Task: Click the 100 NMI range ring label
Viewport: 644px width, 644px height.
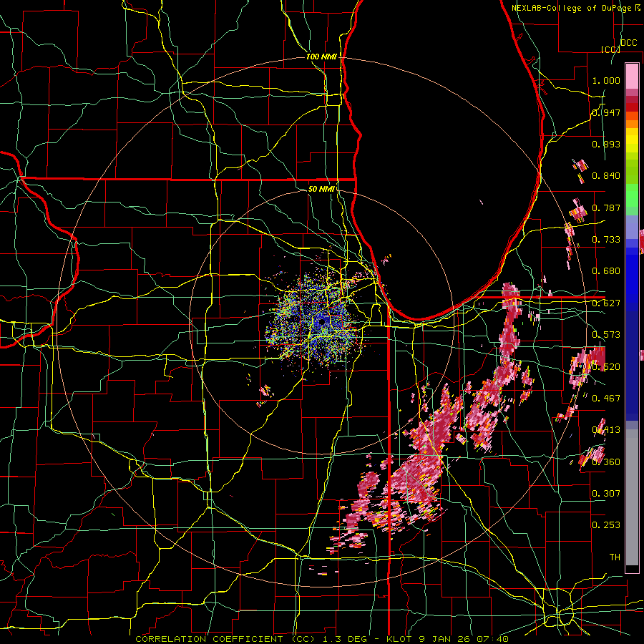Action: pos(321,57)
